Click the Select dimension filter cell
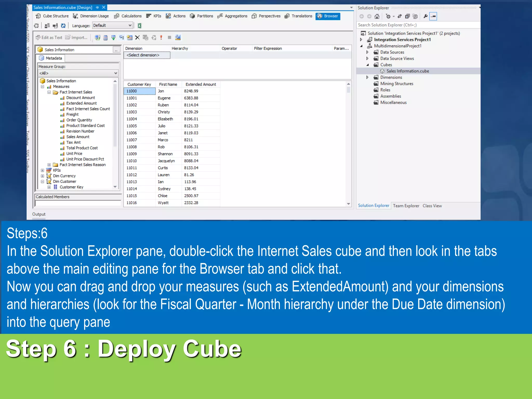Image resolution: width=532 pixels, height=399 pixels. click(147, 55)
